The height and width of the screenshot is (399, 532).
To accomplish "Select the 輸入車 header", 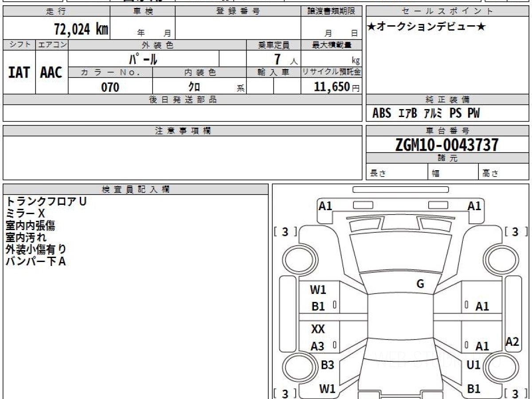I will [274, 72].
